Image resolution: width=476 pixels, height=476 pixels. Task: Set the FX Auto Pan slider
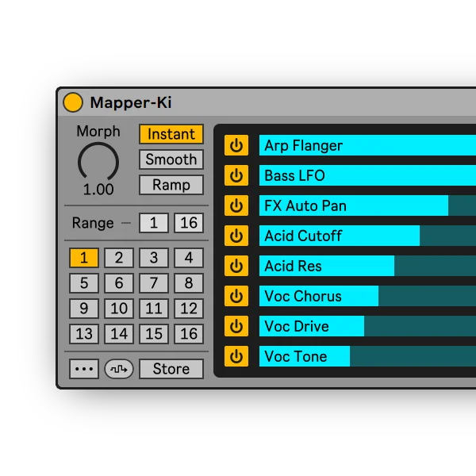367,205
